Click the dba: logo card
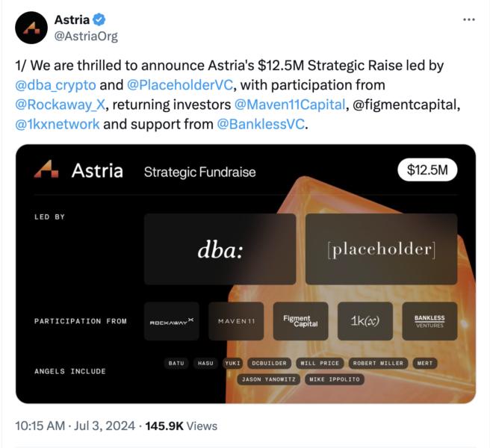This screenshot has width=490, height=448. pyautogui.click(x=220, y=249)
